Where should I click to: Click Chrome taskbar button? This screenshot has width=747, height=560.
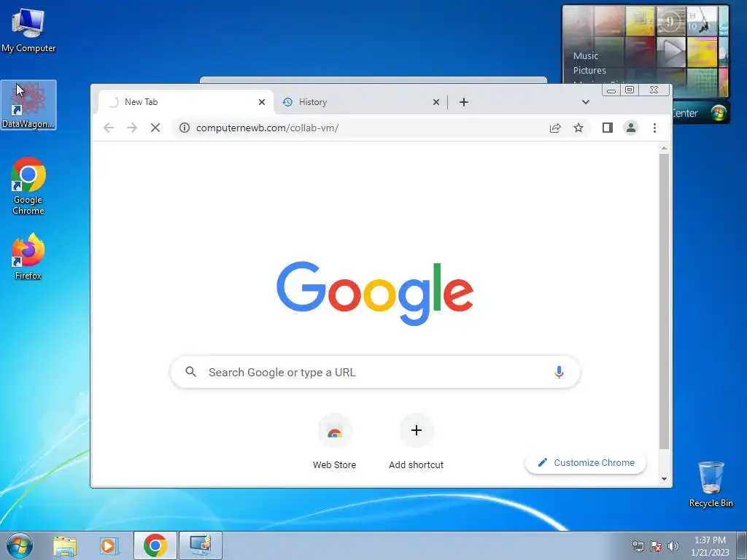click(x=155, y=545)
